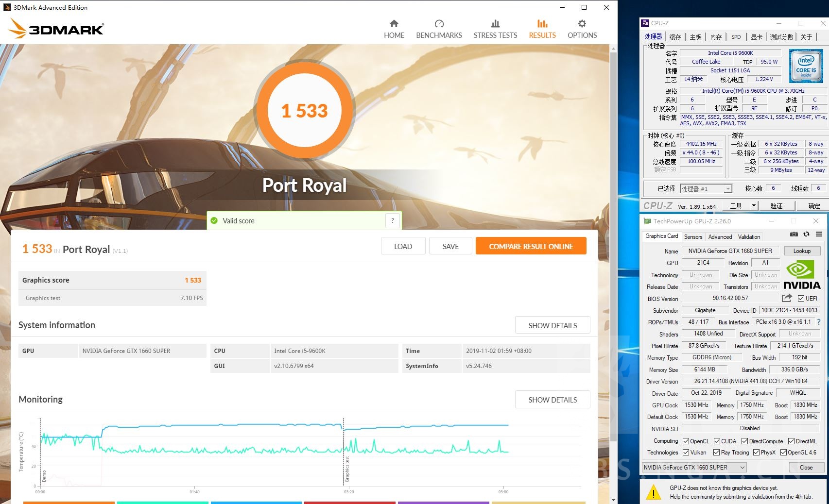The image size is (829, 504).
Task: Click the SAVE button in 3DMark
Action: [450, 246]
